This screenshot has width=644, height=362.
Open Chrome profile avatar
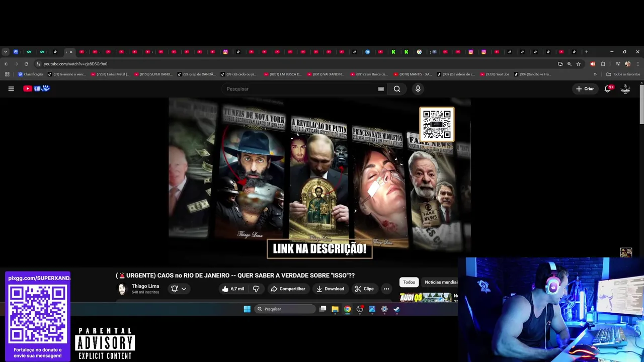(x=627, y=64)
